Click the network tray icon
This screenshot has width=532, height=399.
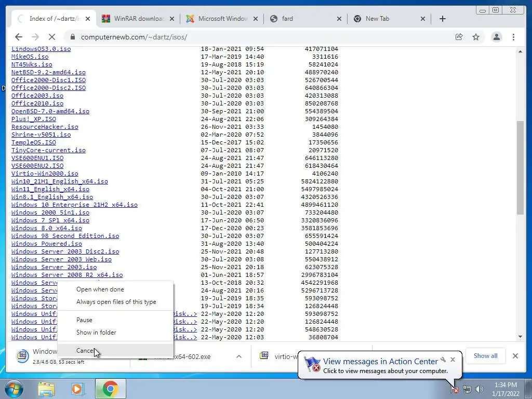[467, 389]
